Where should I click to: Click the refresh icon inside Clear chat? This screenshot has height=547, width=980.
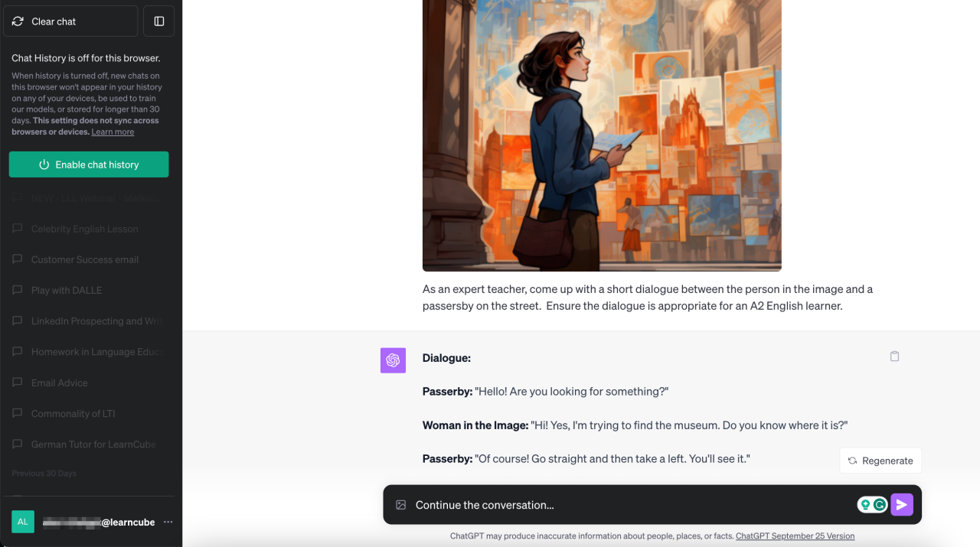coord(18,21)
